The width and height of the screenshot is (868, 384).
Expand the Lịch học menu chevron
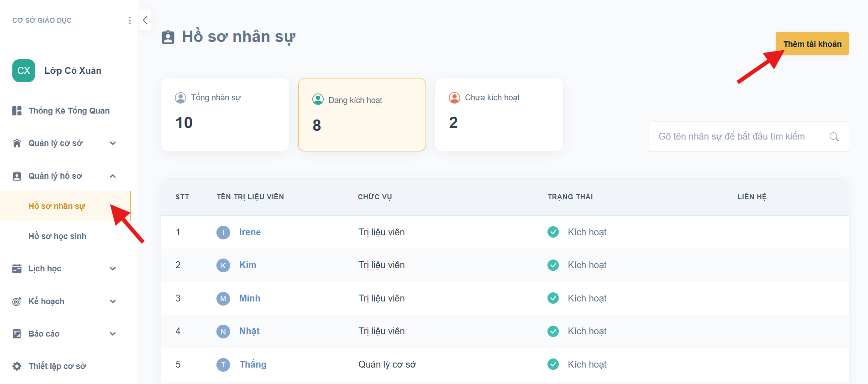click(x=112, y=269)
